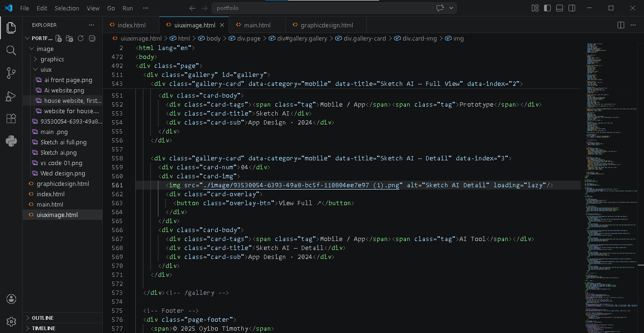Open the Search view in activity bar
Screen dimensions: 644x333
[11, 50]
